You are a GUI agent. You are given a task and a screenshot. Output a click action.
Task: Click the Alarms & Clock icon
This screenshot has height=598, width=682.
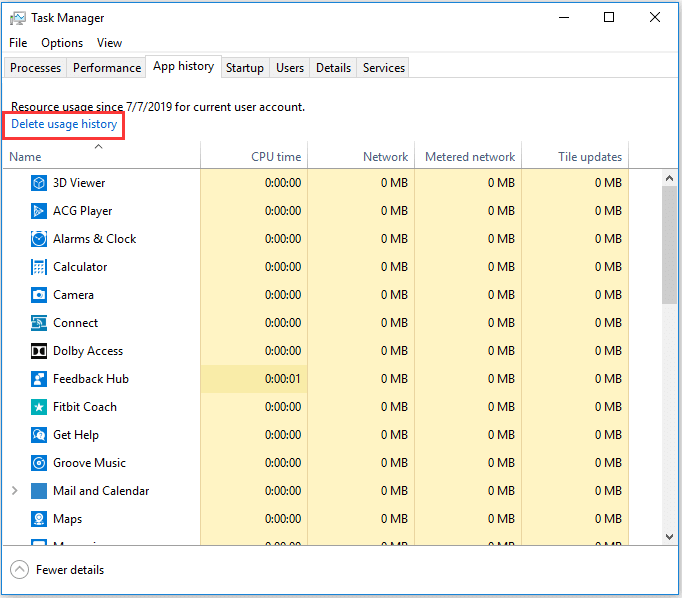(39, 239)
